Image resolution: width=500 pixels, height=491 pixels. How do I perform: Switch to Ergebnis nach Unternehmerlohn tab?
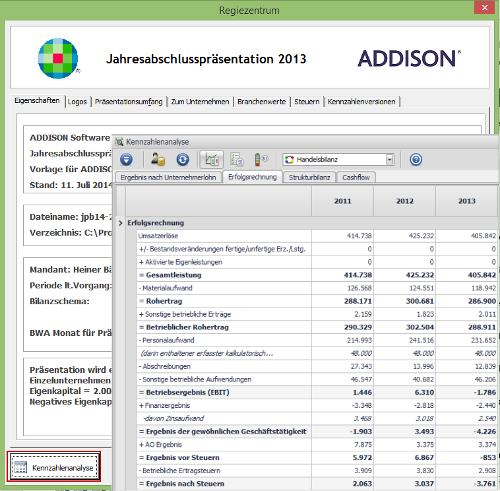pos(168,177)
